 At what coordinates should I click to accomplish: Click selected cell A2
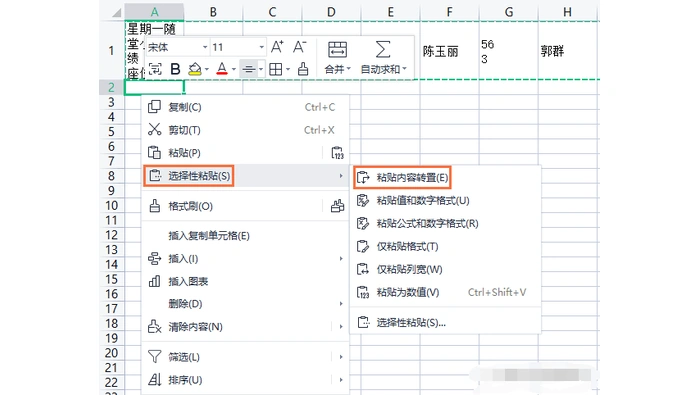click(154, 87)
